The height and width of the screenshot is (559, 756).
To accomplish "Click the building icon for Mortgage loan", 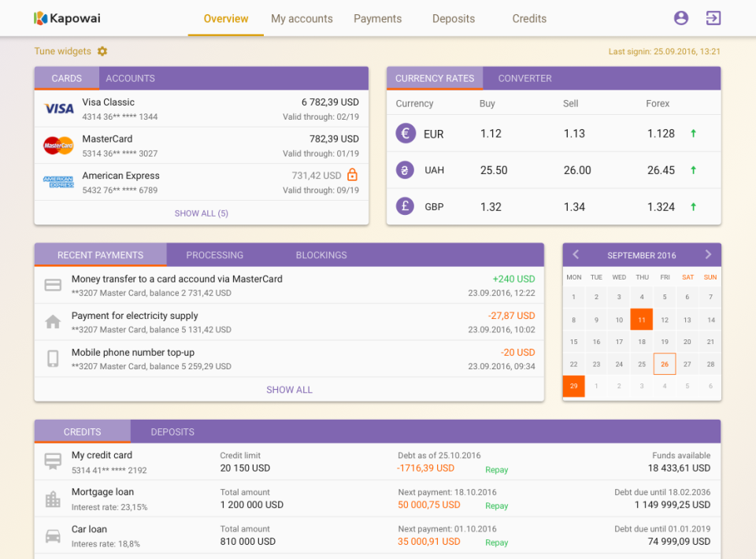I will 53,498.
